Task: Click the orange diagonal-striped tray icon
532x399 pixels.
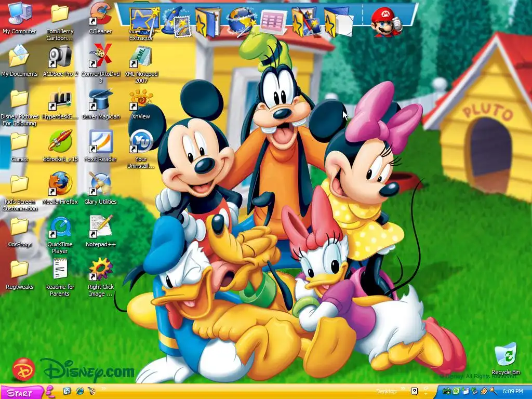Action: 484,391
